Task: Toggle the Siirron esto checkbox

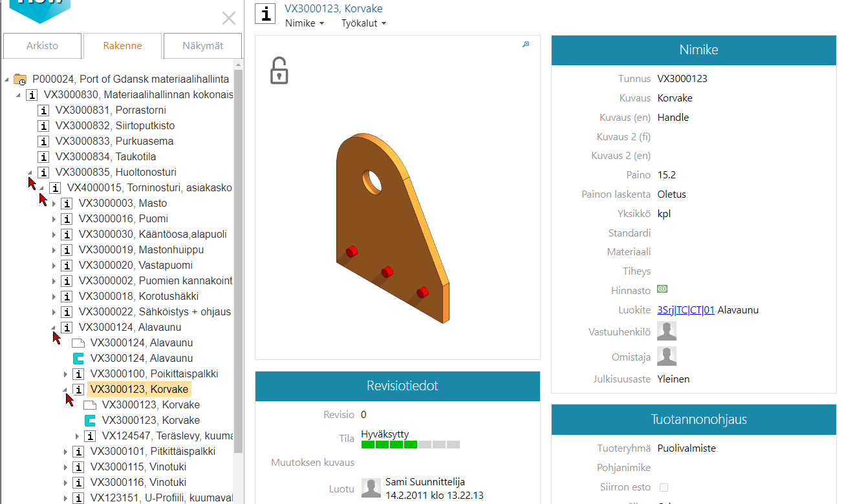Action: click(663, 487)
